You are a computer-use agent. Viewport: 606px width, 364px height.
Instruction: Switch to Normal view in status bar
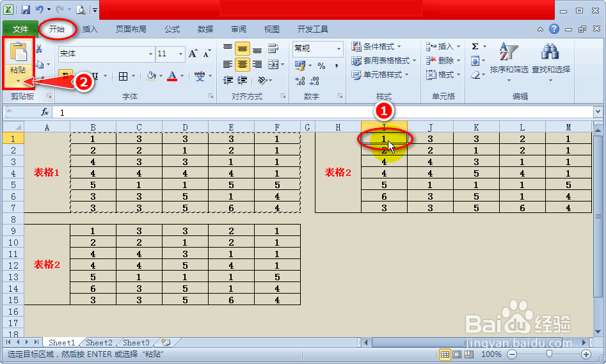coord(445,354)
